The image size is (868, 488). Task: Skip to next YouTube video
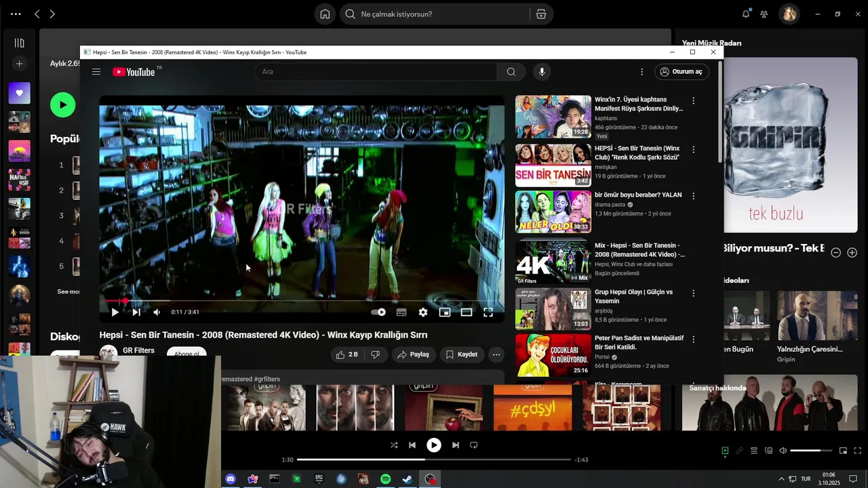(x=136, y=312)
